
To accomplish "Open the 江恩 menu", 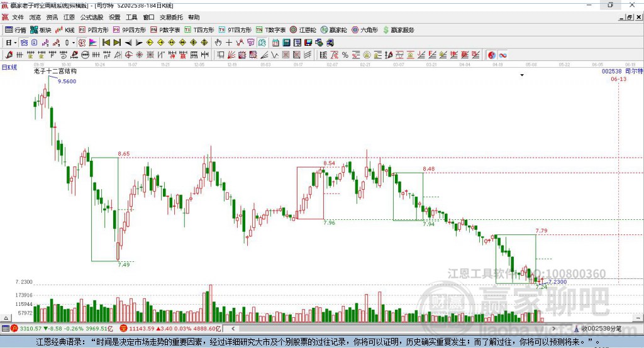I will pos(69,17).
